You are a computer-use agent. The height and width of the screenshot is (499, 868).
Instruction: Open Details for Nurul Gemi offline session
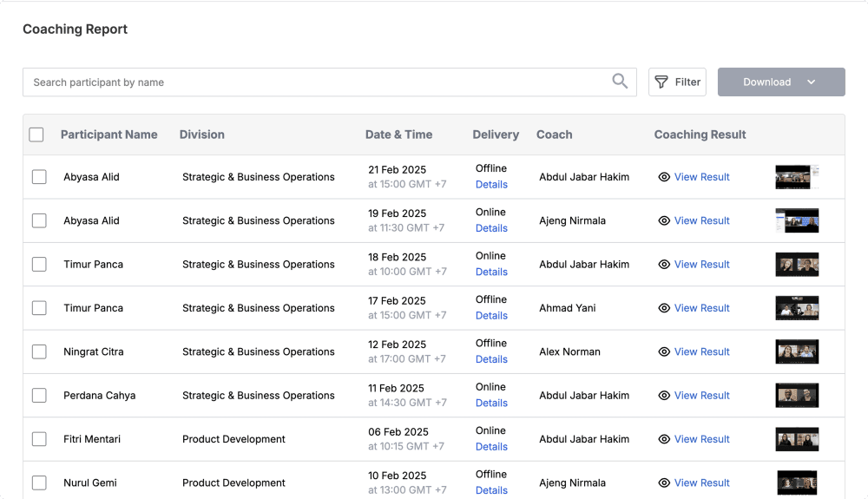coord(491,490)
